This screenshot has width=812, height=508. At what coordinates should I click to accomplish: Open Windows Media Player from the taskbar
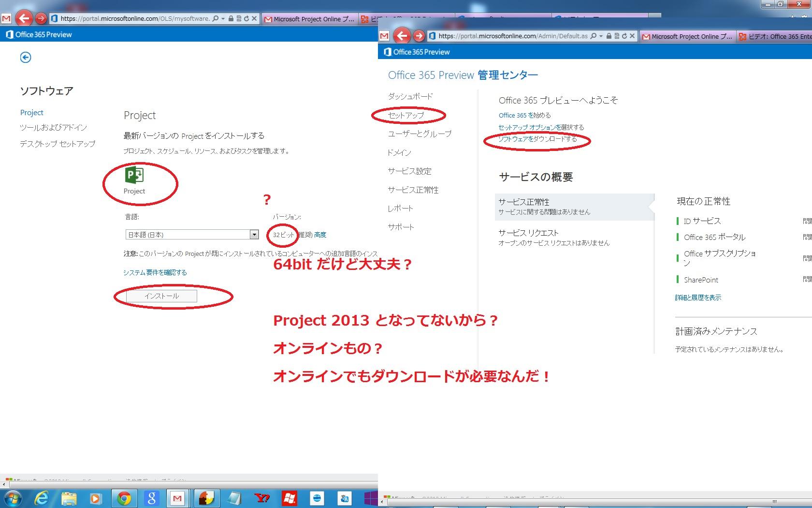tap(96, 498)
